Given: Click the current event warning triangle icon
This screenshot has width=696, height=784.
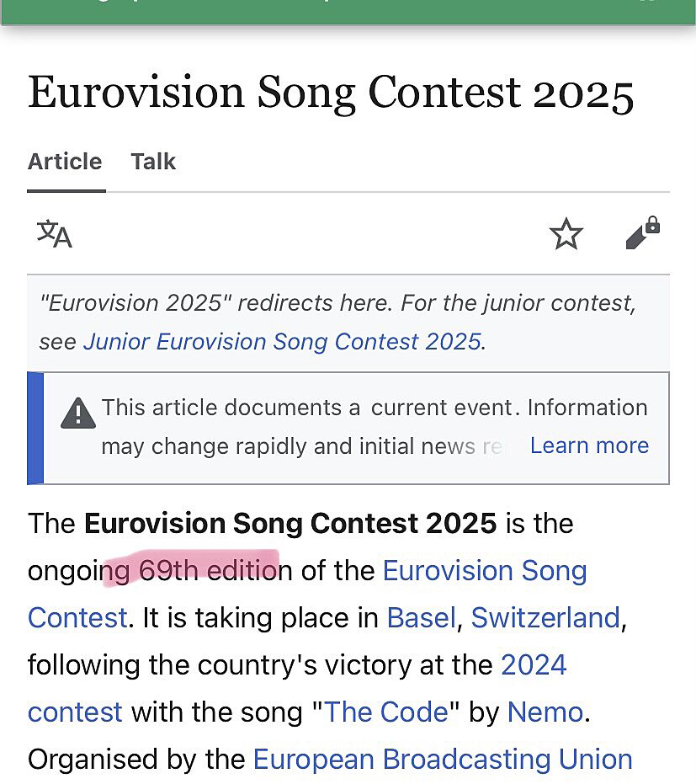Looking at the screenshot, I should coord(78,413).
